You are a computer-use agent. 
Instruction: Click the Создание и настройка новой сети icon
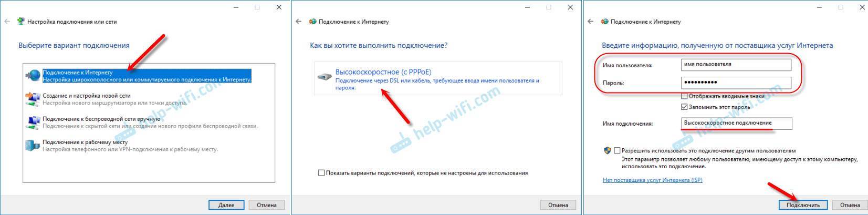33,99
